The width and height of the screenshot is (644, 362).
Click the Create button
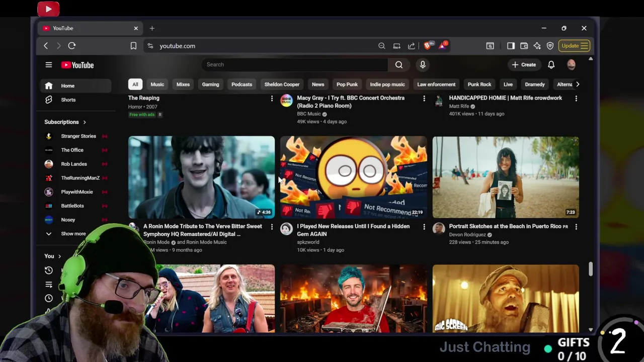coord(524,64)
